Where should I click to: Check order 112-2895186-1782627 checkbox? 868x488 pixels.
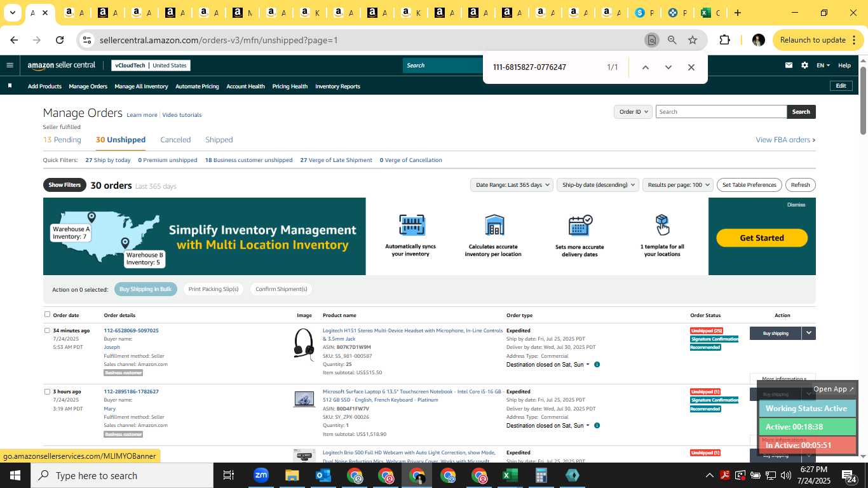point(47,391)
